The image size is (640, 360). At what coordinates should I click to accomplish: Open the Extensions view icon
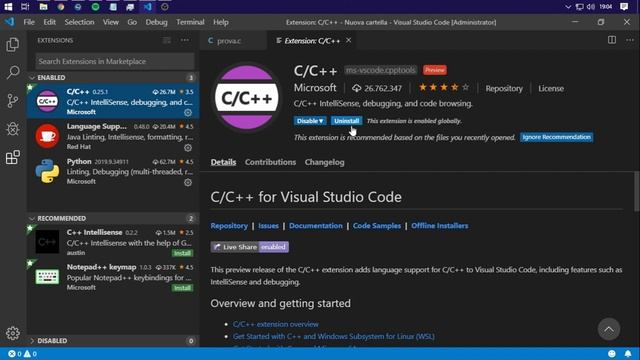(x=13, y=157)
